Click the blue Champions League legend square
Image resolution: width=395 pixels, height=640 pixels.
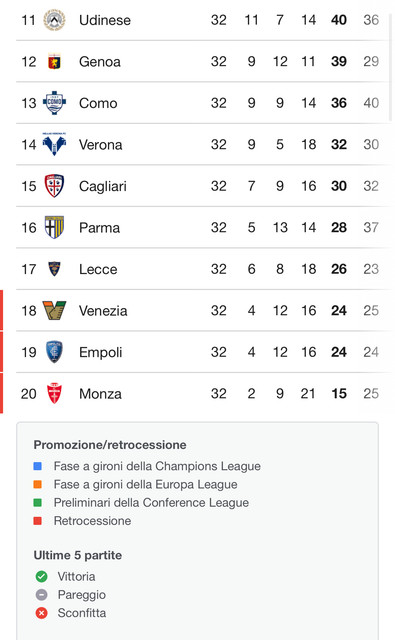[38, 466]
